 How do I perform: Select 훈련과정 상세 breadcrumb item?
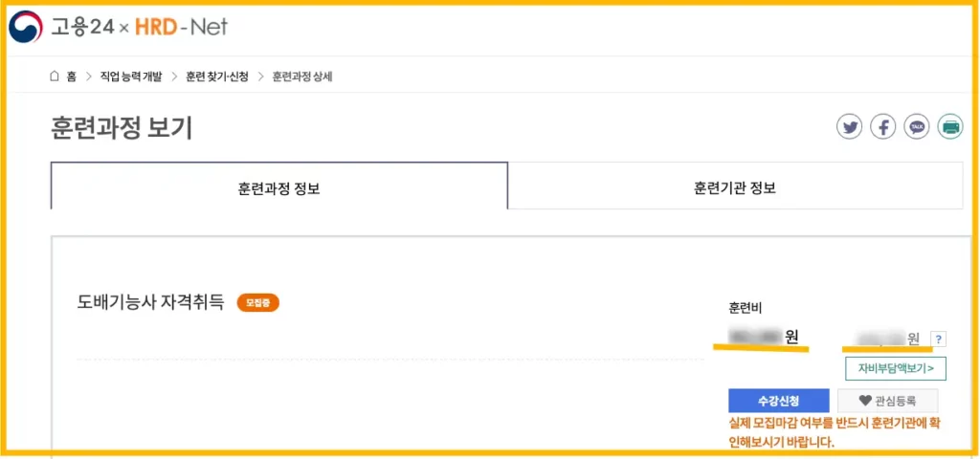tap(301, 76)
